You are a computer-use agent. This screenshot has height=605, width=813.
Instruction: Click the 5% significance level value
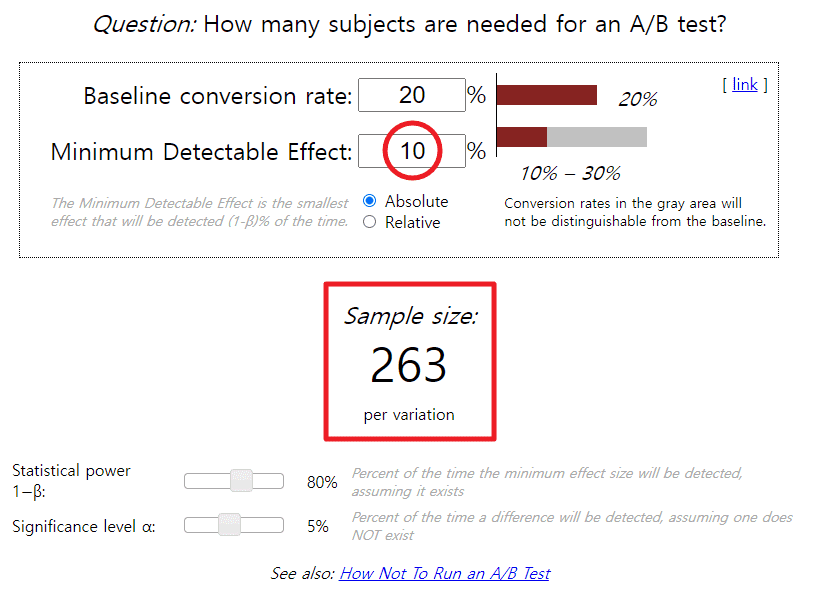[x=318, y=526]
